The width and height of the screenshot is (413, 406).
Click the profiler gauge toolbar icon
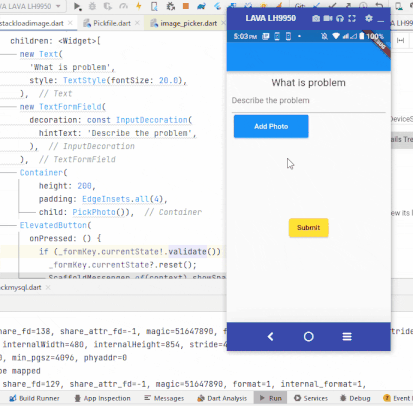click(x=123, y=6)
